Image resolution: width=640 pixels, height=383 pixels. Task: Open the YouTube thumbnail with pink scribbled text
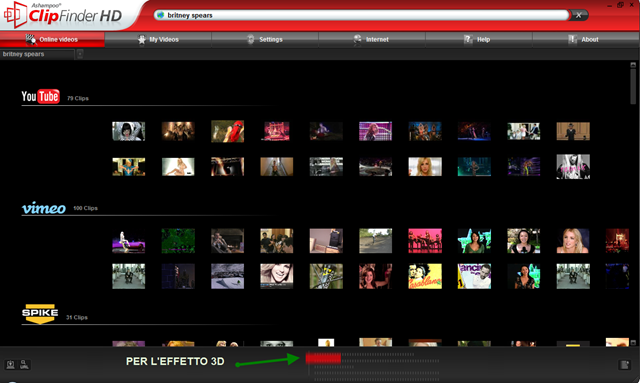pyautogui.click(x=573, y=167)
